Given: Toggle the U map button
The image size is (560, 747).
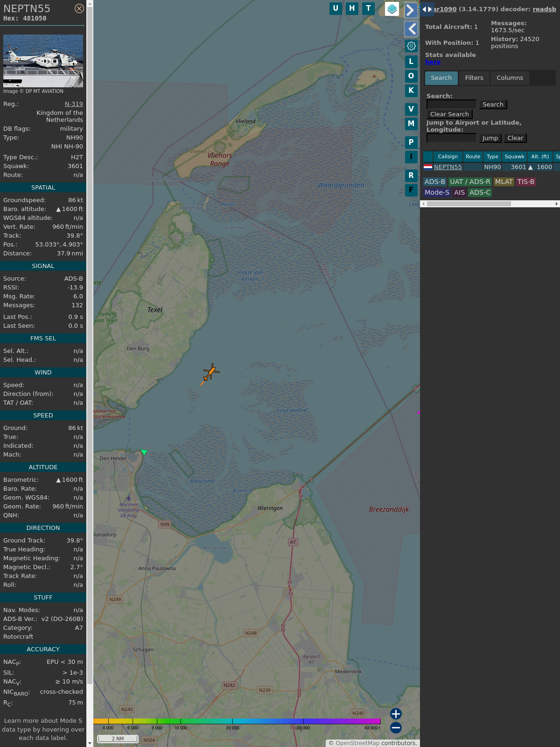Looking at the screenshot, I should tap(336, 8).
